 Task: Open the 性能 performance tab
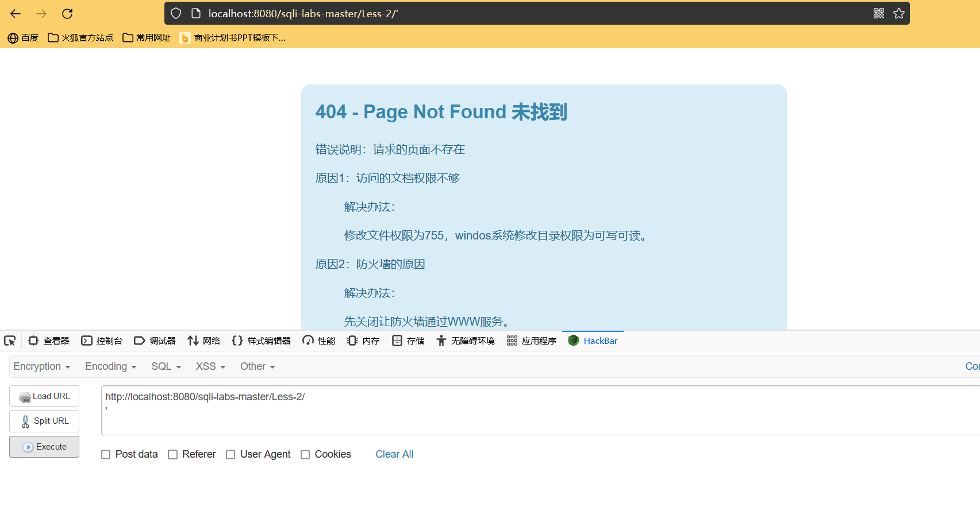[319, 341]
